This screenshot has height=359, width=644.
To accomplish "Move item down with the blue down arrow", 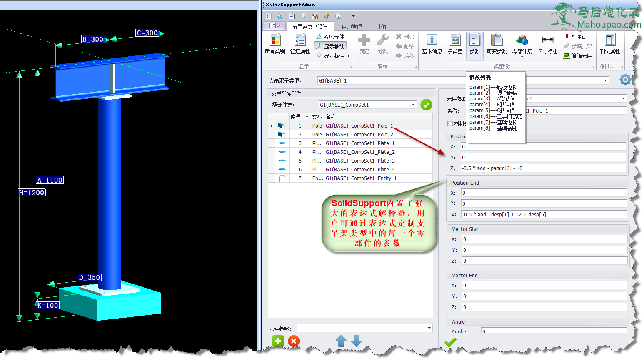I will click(x=357, y=341).
